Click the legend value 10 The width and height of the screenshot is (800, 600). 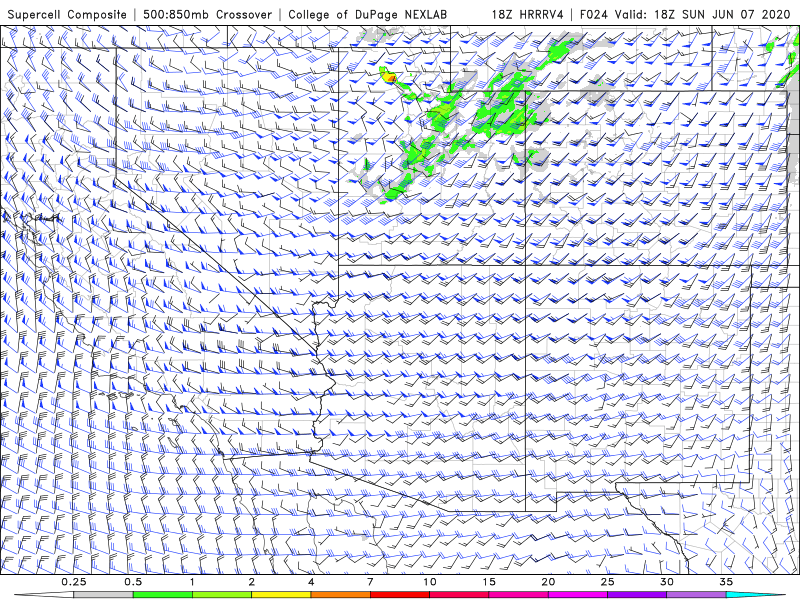tap(430, 582)
